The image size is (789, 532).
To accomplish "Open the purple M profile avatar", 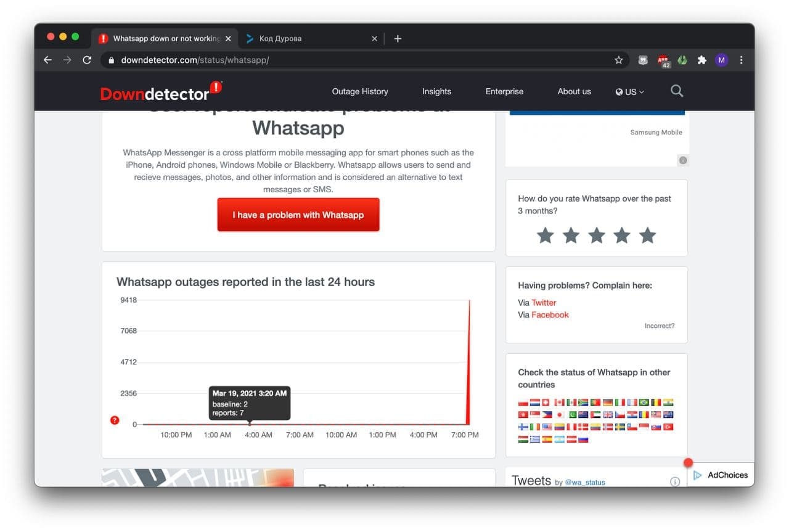I will 721,60.
